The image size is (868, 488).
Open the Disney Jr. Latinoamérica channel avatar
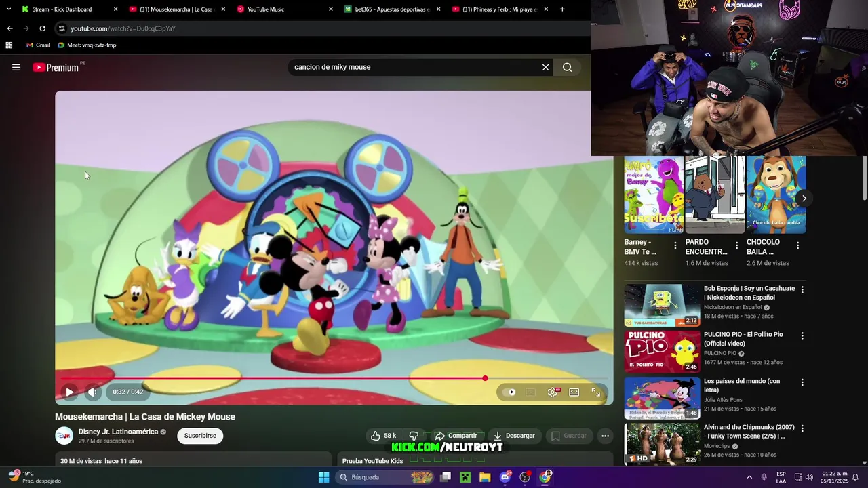64,436
